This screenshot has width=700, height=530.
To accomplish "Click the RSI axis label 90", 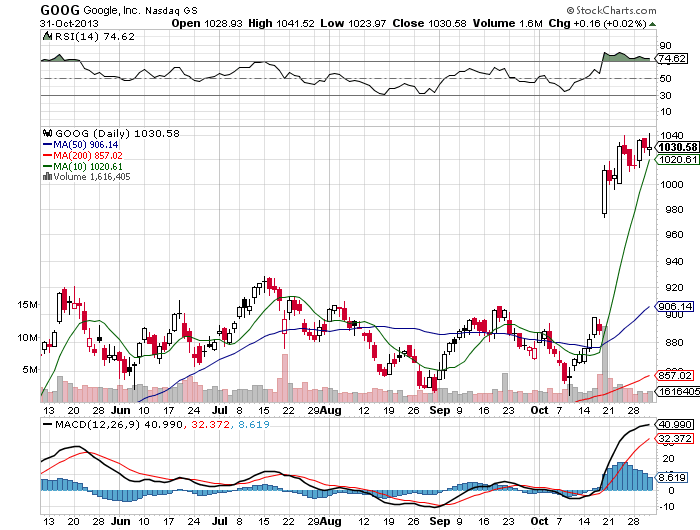I will [x=665, y=45].
